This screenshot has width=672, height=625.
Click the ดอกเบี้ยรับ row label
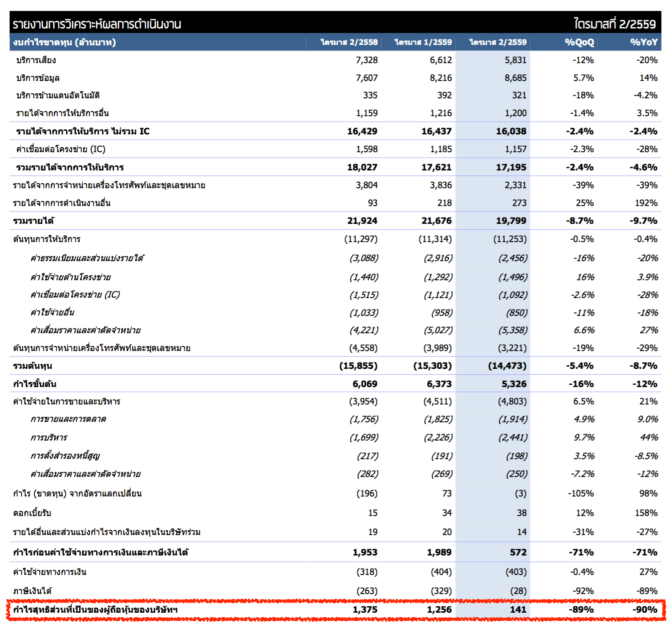tap(32, 513)
